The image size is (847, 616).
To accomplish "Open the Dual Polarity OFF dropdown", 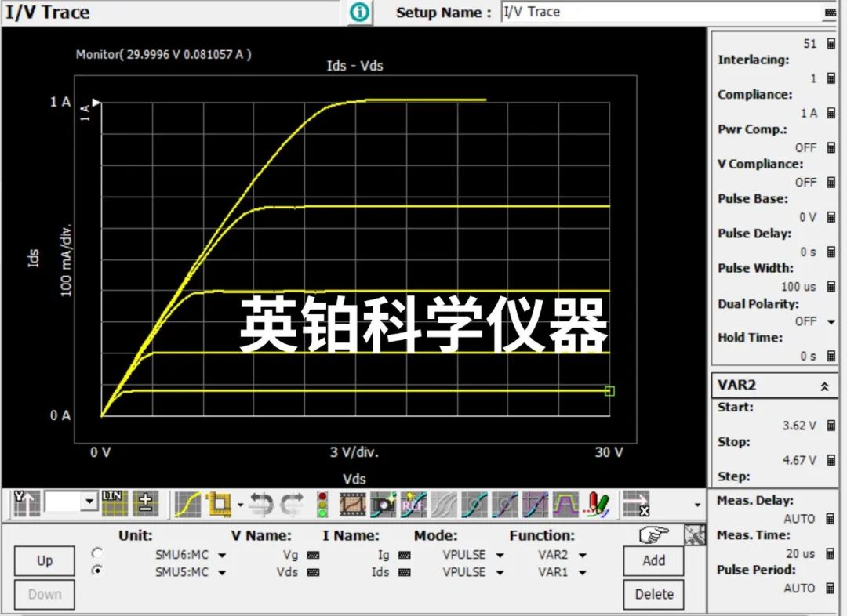I will click(x=831, y=322).
